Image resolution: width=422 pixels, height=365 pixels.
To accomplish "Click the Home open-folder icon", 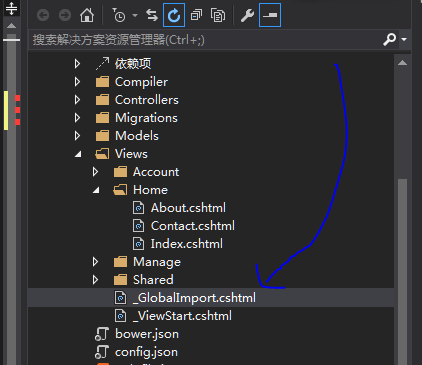I will 120,190.
